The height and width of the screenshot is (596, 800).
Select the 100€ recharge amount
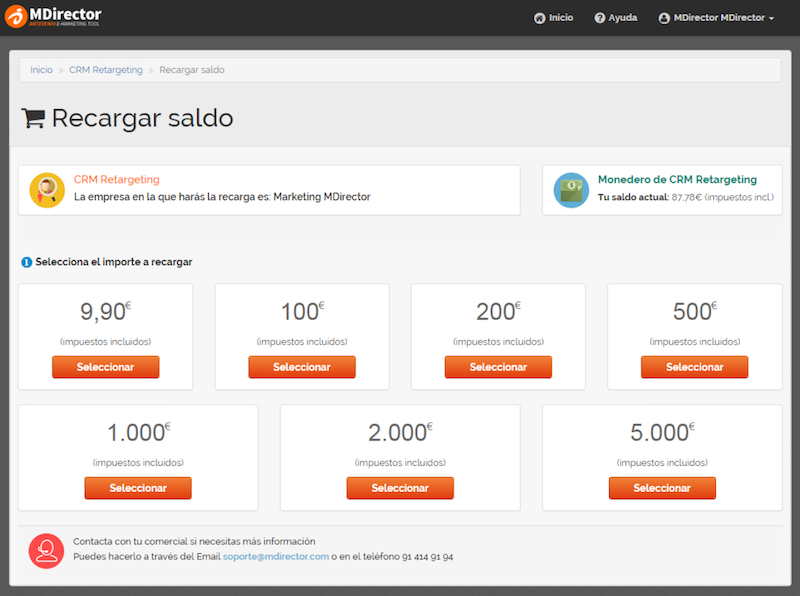click(x=302, y=367)
